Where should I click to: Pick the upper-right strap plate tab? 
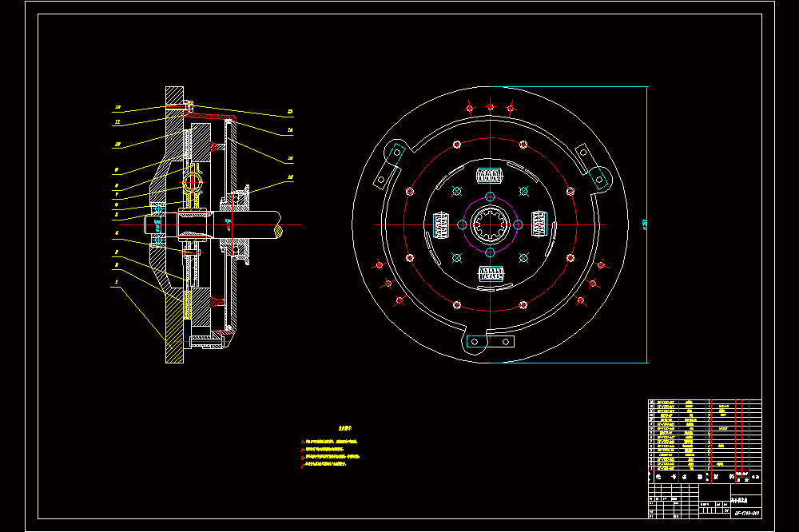[x=591, y=167]
